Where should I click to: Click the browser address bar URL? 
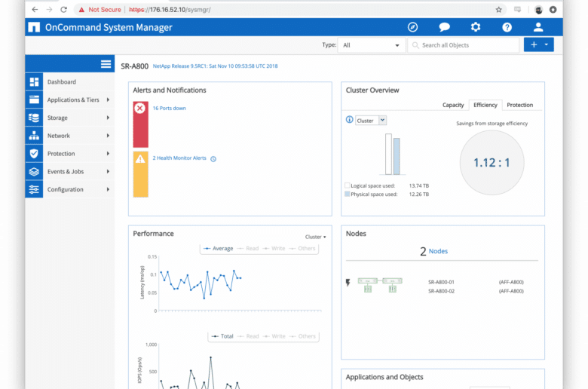point(170,10)
